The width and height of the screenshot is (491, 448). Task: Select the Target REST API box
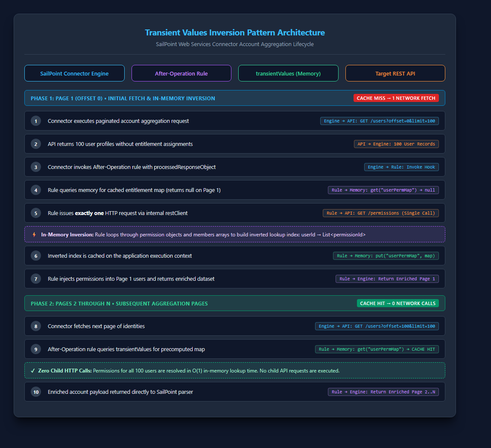(395, 73)
